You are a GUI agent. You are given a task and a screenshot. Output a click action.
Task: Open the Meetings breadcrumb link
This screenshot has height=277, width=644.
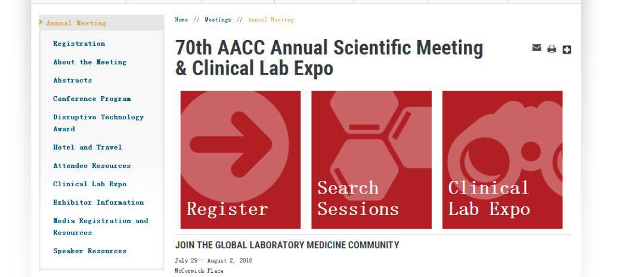218,20
